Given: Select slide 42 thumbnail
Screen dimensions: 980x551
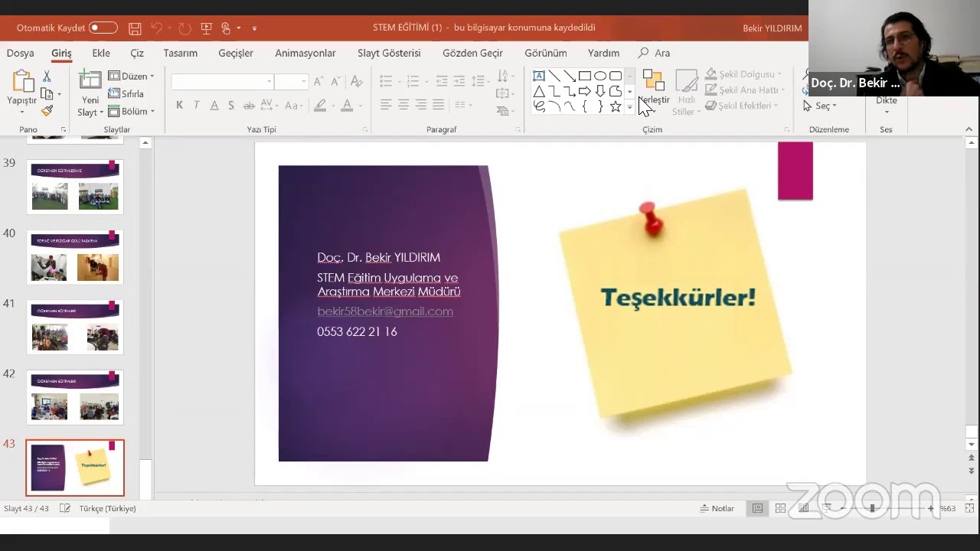Looking at the screenshot, I should coord(75,397).
